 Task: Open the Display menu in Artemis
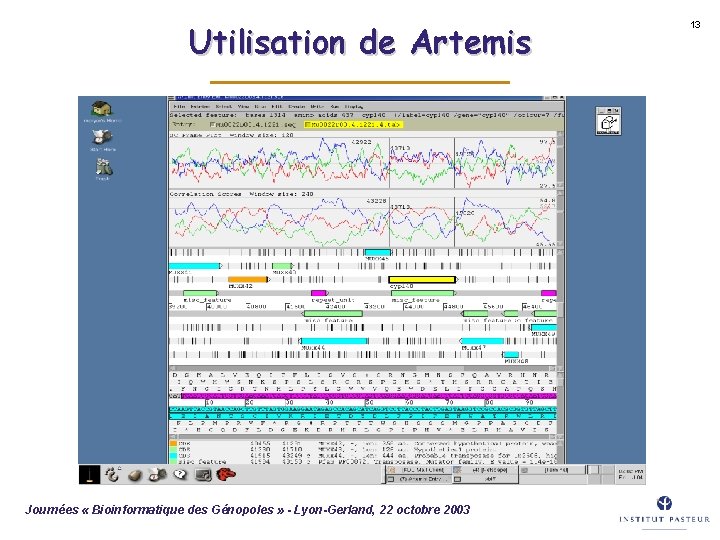pyautogui.click(x=354, y=107)
